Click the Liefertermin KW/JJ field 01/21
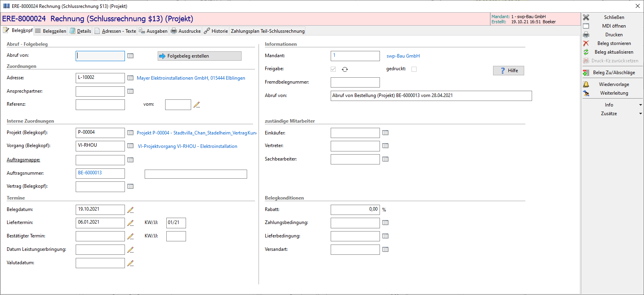 176,223
